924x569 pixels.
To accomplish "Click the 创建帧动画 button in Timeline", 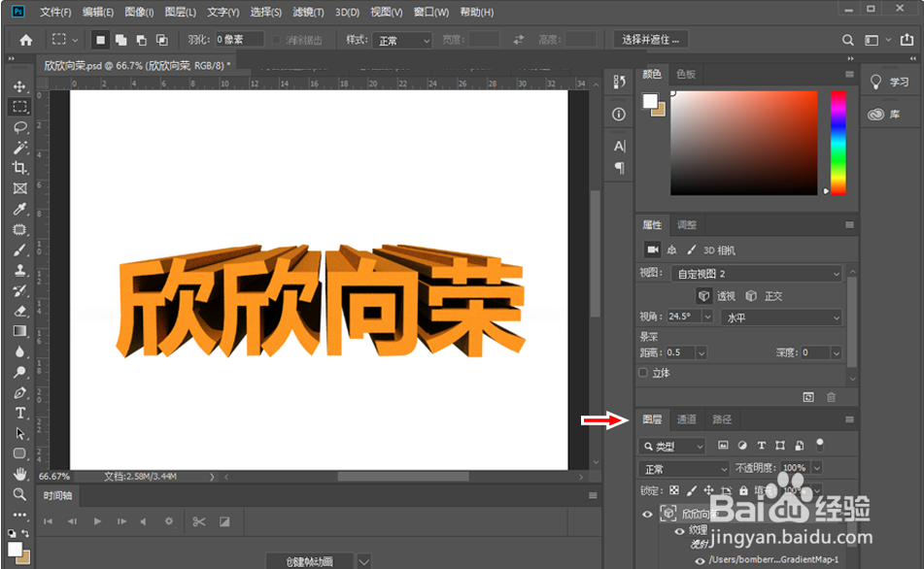I will point(309,560).
